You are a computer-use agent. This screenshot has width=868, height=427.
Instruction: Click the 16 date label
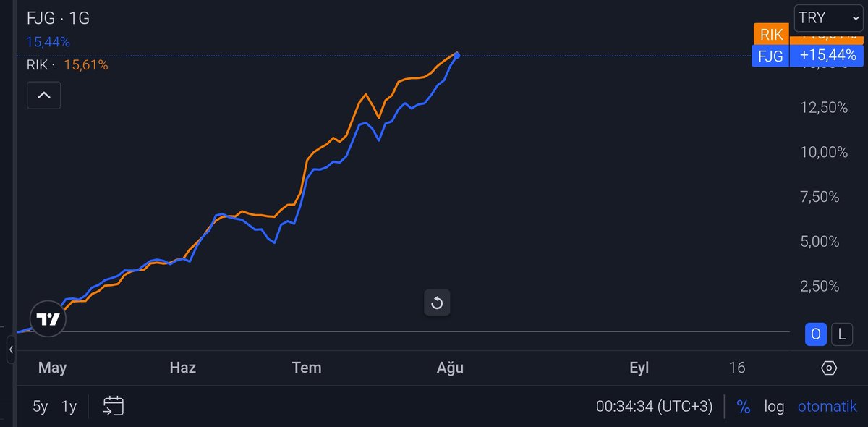(x=736, y=368)
